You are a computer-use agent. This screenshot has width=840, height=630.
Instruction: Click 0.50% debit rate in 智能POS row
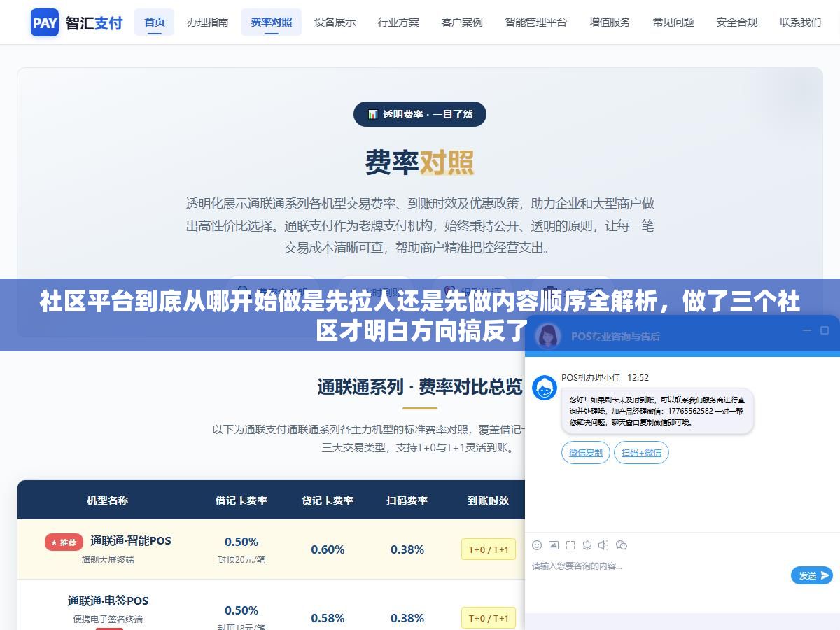(x=241, y=542)
